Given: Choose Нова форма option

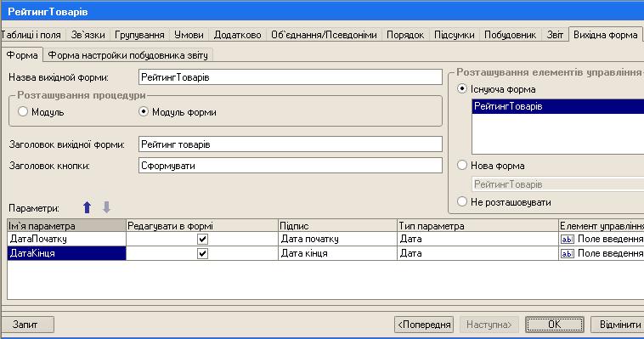Looking at the screenshot, I should click(462, 165).
